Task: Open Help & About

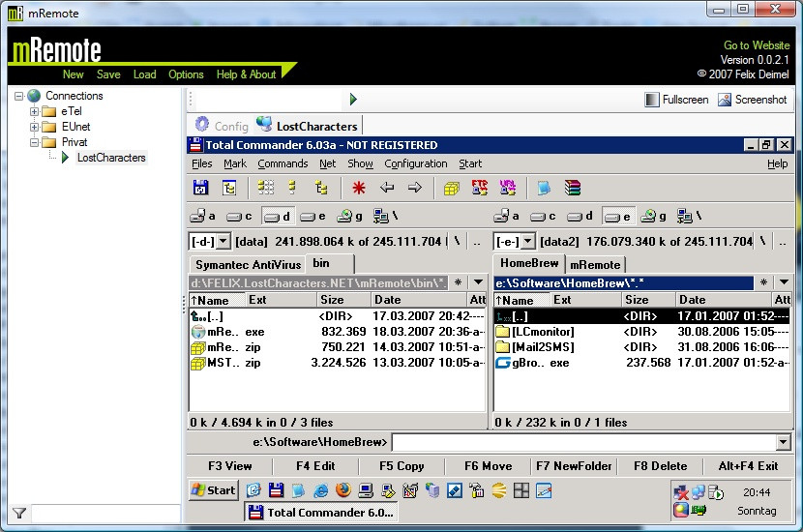Action: [246, 74]
